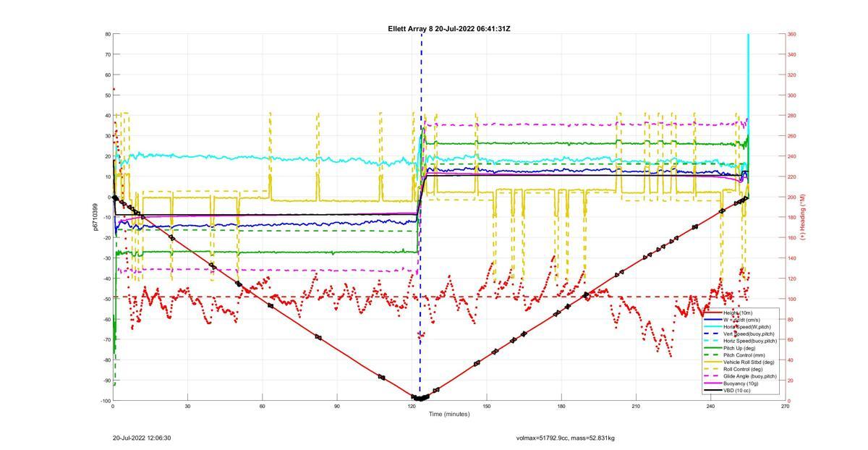
Task: Click the 'p6710399' left axis label
Action: pyautogui.click(x=95, y=217)
